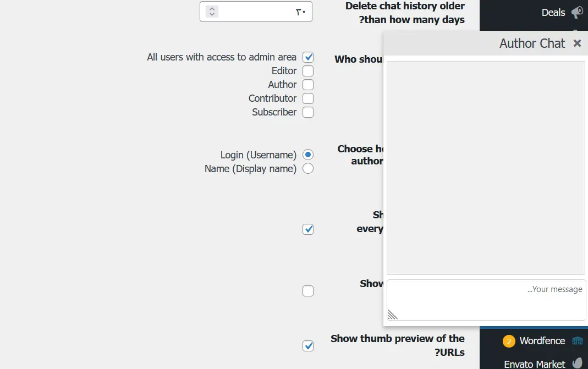The width and height of the screenshot is (588, 369).
Task: Check the Editor checkbox
Action: click(x=308, y=71)
